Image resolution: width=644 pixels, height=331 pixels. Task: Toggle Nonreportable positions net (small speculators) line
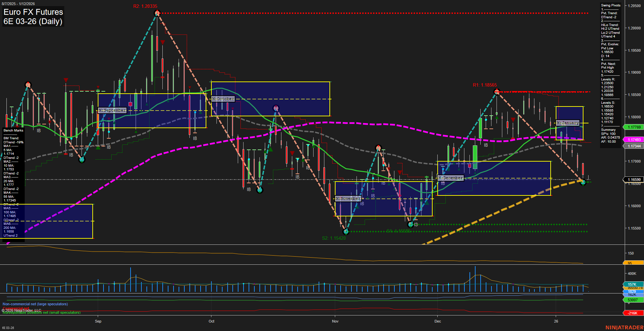41,312
